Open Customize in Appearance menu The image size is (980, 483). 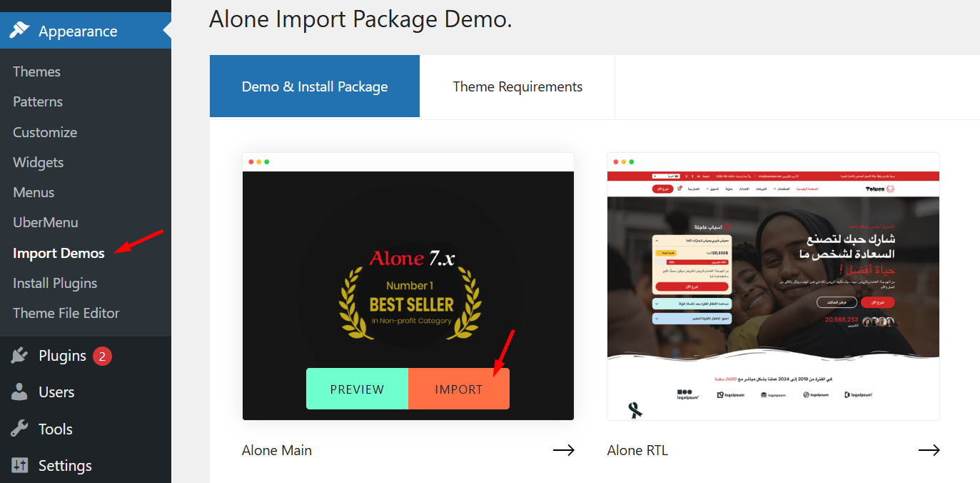pyautogui.click(x=45, y=132)
